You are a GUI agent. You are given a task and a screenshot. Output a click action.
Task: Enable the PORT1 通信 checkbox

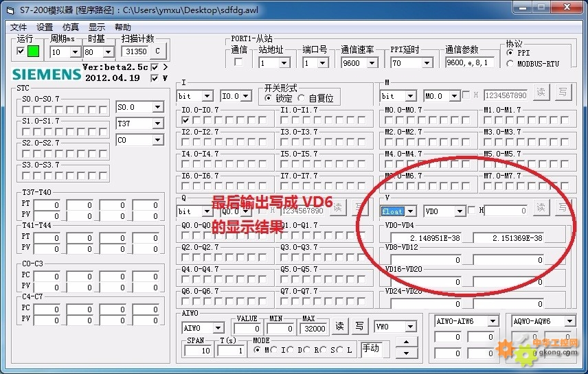click(238, 62)
